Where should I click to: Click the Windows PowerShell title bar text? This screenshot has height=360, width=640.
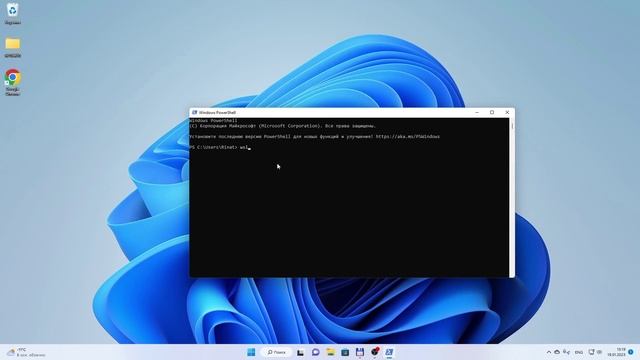pyautogui.click(x=217, y=112)
